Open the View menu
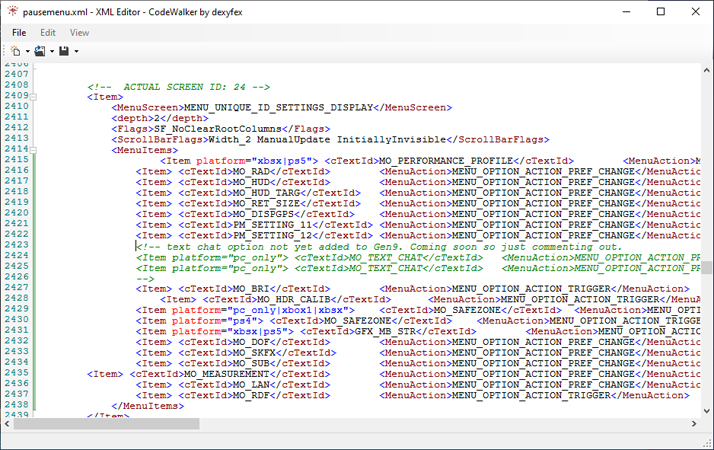714x450 pixels. (79, 32)
